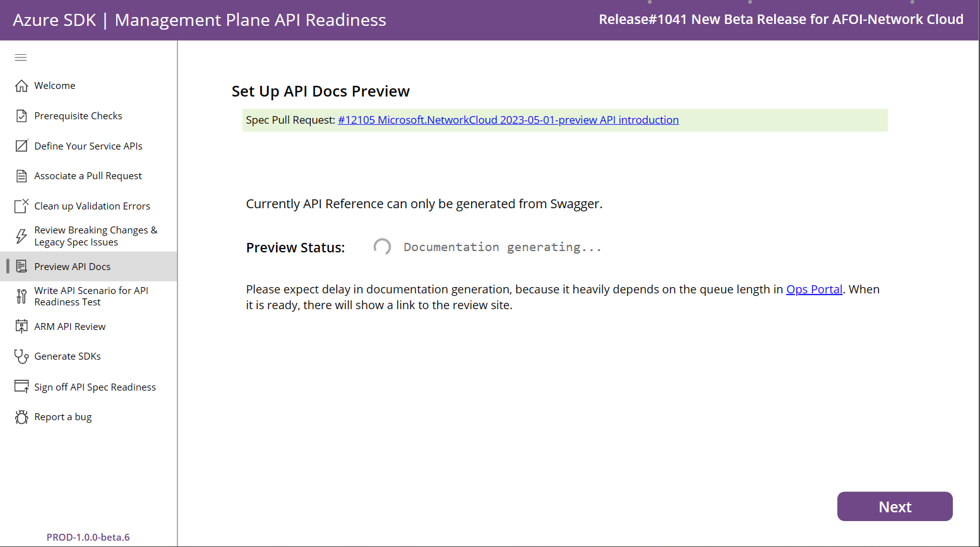Select the Review Breaking Changes lightning icon
Viewport: 980px width, 547px height.
click(x=20, y=235)
